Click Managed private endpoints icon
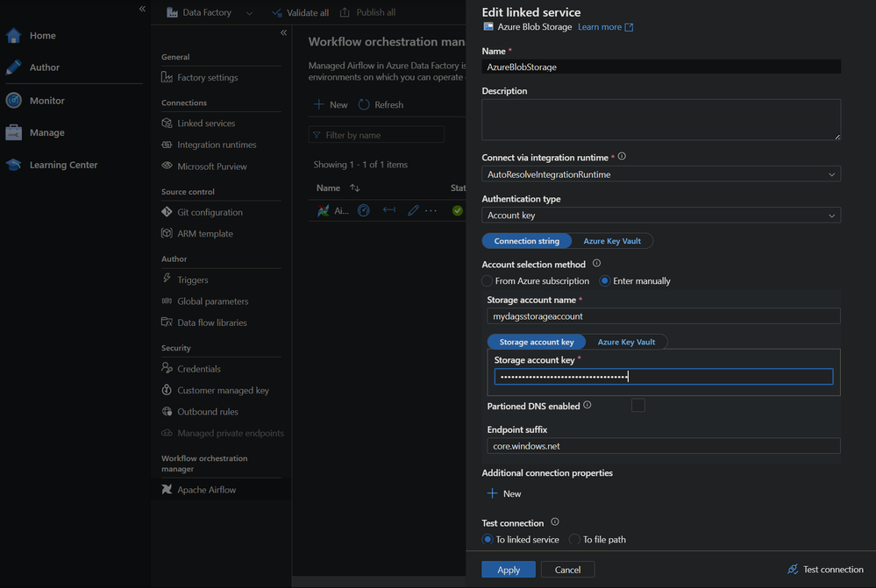Image resolution: width=876 pixels, height=588 pixels. tap(167, 433)
